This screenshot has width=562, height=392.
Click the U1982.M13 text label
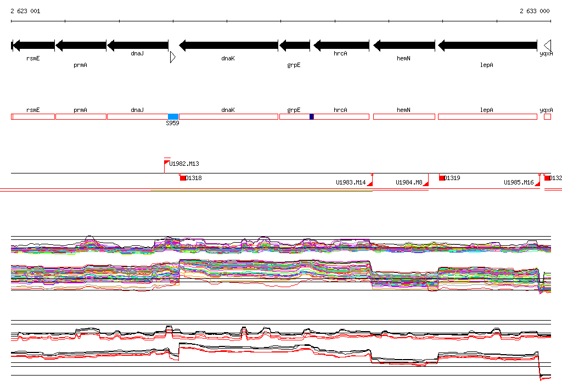(184, 164)
